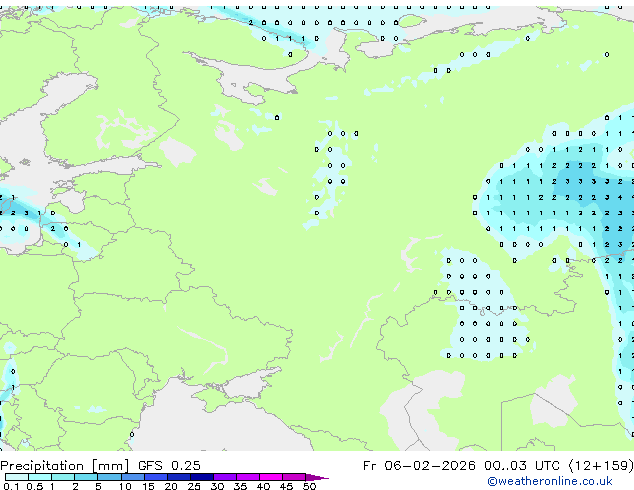
Task: Click the 0.1–0.5 mm legend color swatch
Action: click(17, 477)
